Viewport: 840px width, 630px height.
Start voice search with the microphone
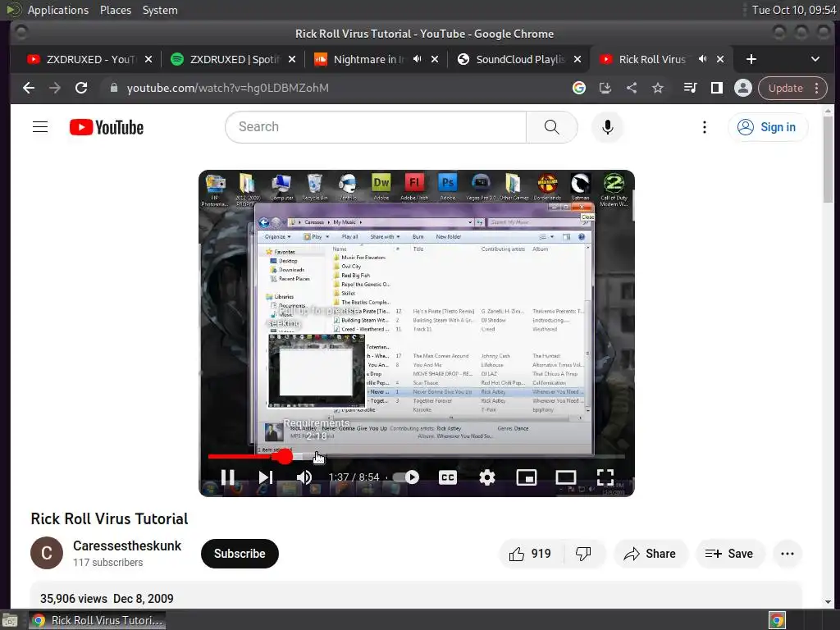pyautogui.click(x=607, y=127)
